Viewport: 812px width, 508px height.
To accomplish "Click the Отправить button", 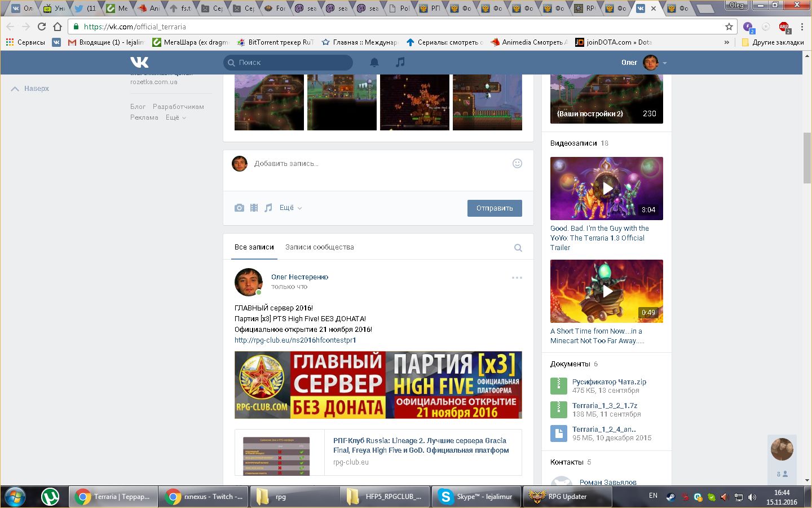I will pyautogui.click(x=495, y=208).
